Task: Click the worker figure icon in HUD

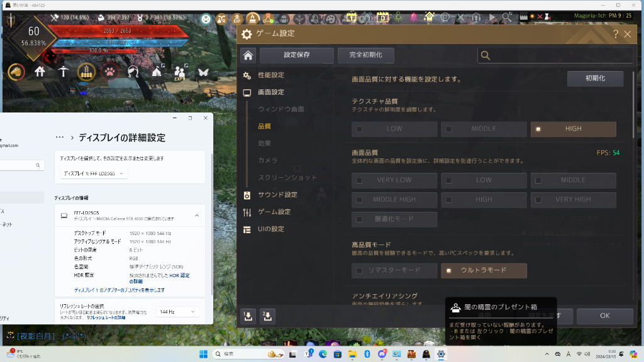Action: (63, 72)
